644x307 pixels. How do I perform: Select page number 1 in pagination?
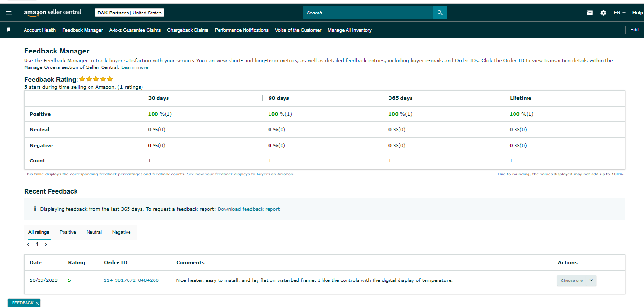coord(37,244)
